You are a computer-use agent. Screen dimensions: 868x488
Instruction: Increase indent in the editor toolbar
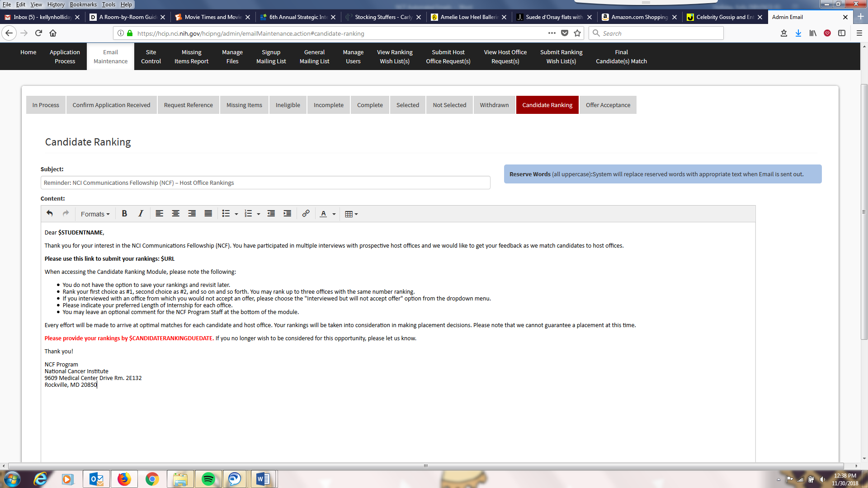(287, 214)
